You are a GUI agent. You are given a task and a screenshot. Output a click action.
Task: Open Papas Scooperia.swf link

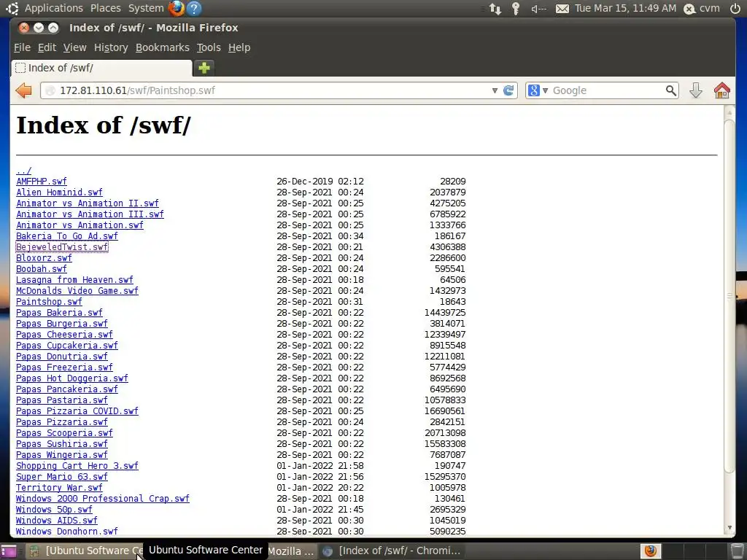(64, 433)
